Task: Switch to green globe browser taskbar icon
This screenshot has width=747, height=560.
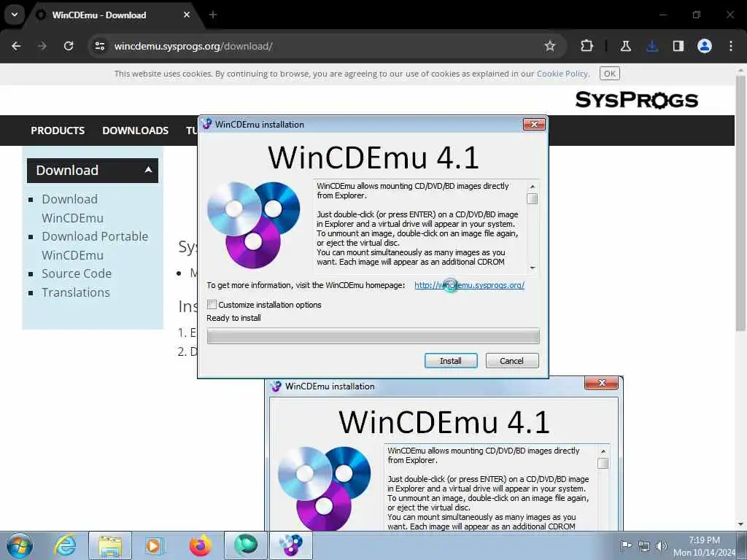Action: tap(245, 545)
